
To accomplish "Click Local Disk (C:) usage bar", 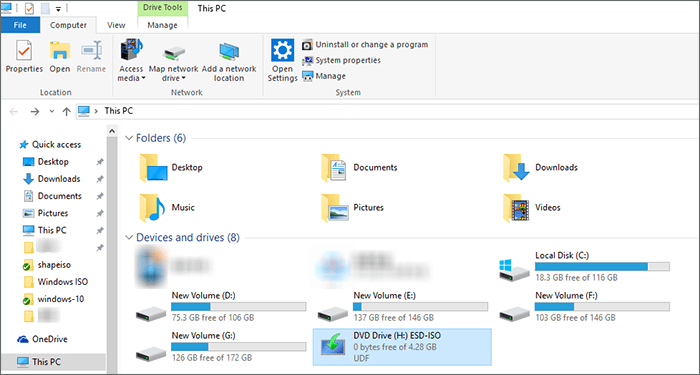I will [x=602, y=267].
